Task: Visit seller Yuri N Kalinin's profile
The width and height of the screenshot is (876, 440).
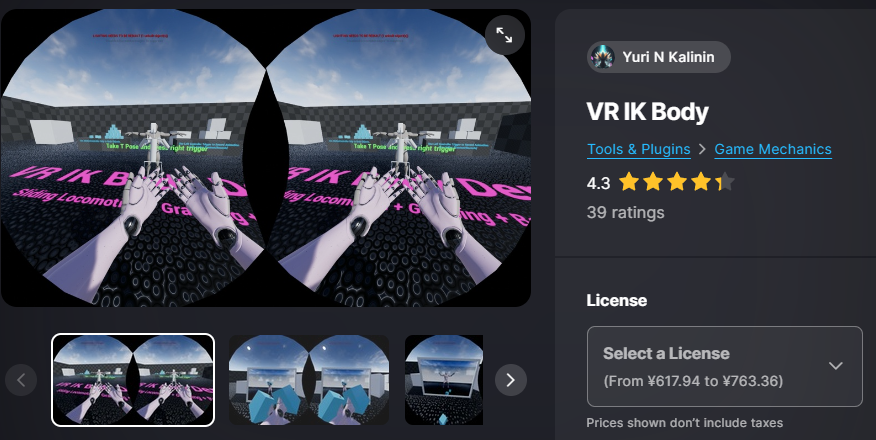Action: pos(659,57)
